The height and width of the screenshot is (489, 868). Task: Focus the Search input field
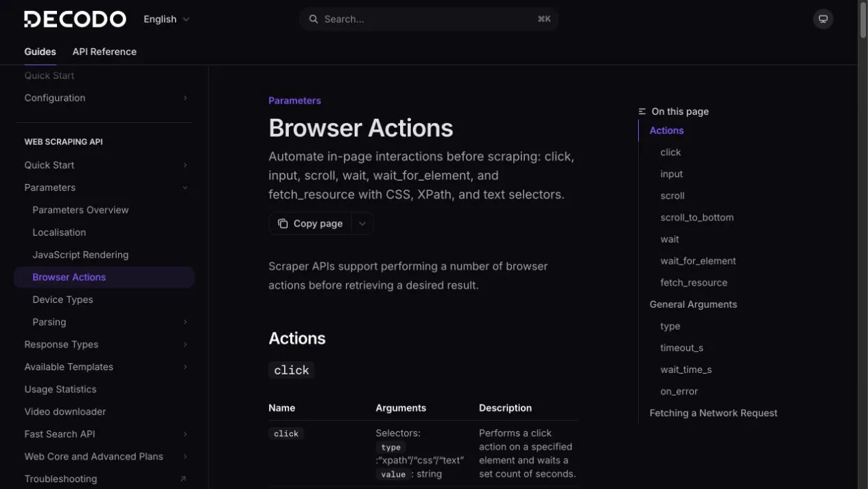click(429, 19)
